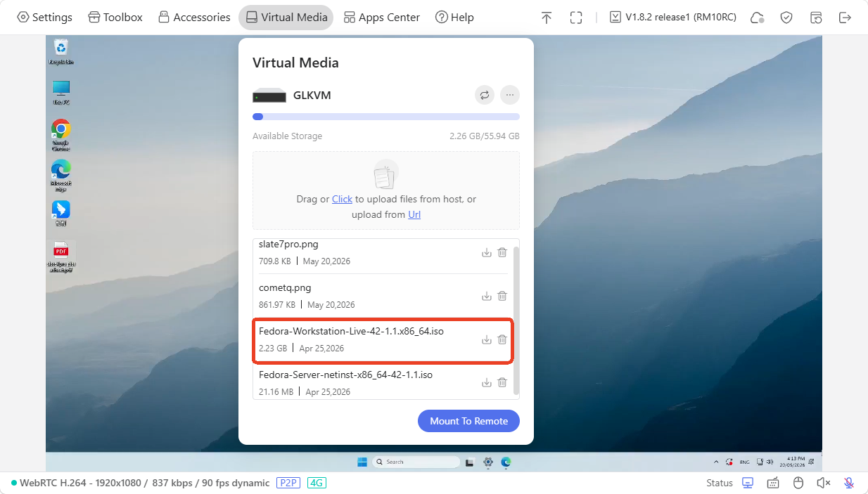Image resolution: width=868 pixels, height=494 pixels.
Task: Download Fedora-Server-netinst ISO
Action: point(486,383)
